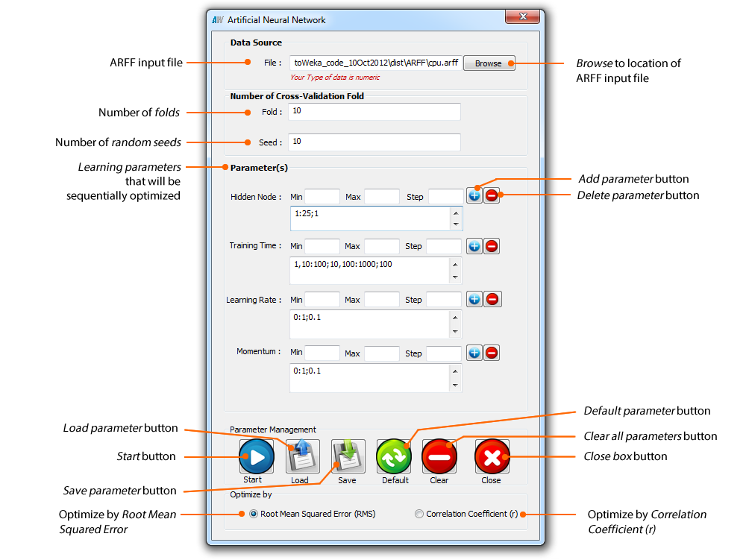The image size is (746, 560).
Task: Select Root Mean Squared Error (RMS) option
Action: pyautogui.click(x=254, y=514)
